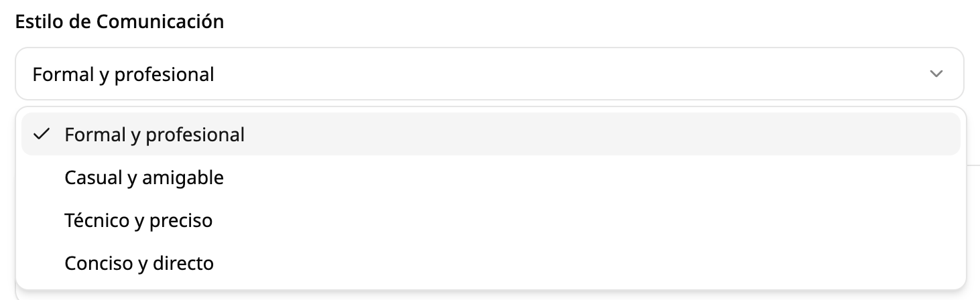980x300 pixels.
Task: Click the "Estilo de Comunicación" field label
Action: point(119,21)
